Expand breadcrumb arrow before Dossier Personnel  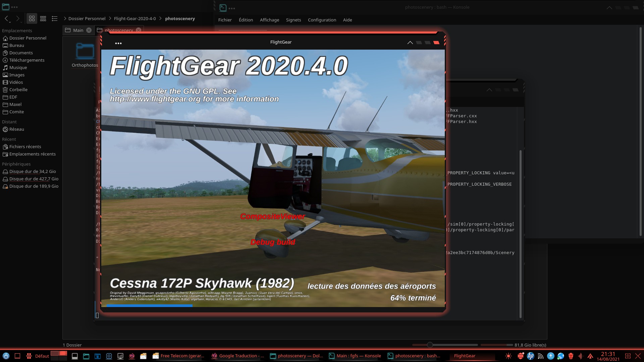coord(65,18)
